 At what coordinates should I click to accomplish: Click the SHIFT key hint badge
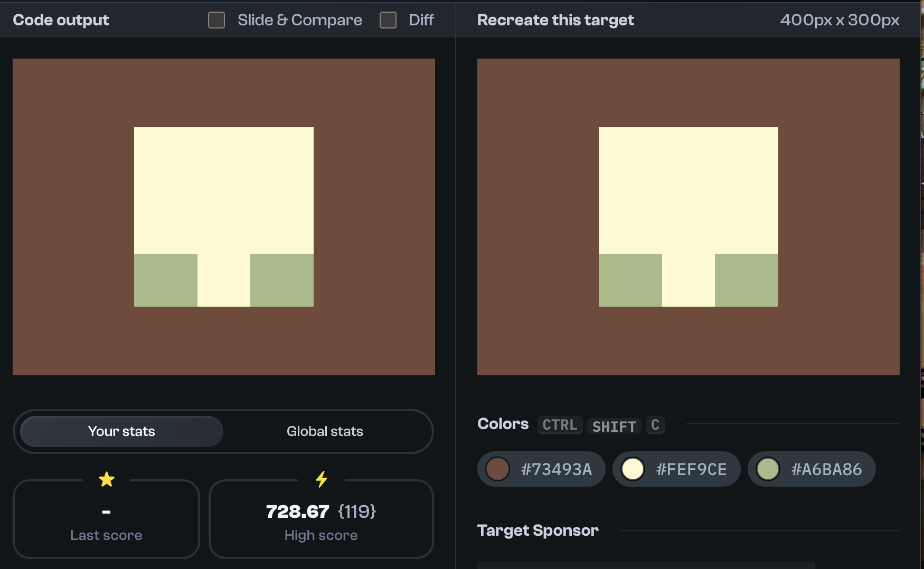click(x=614, y=425)
